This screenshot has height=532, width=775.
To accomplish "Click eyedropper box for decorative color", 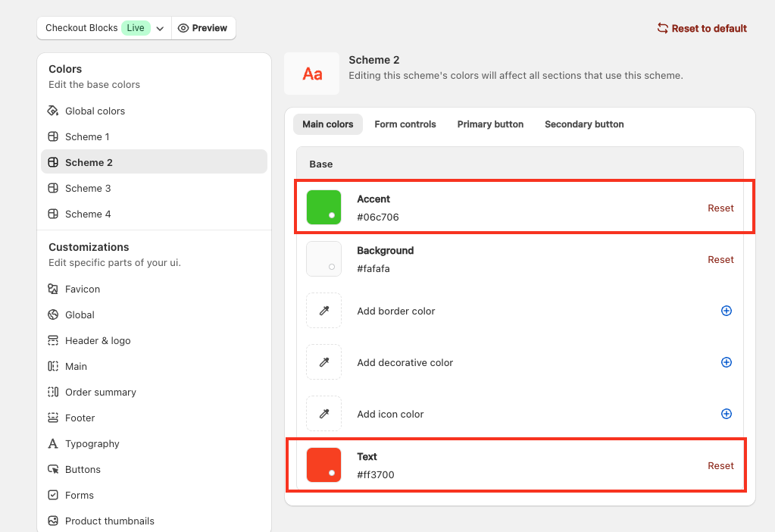I will point(323,362).
